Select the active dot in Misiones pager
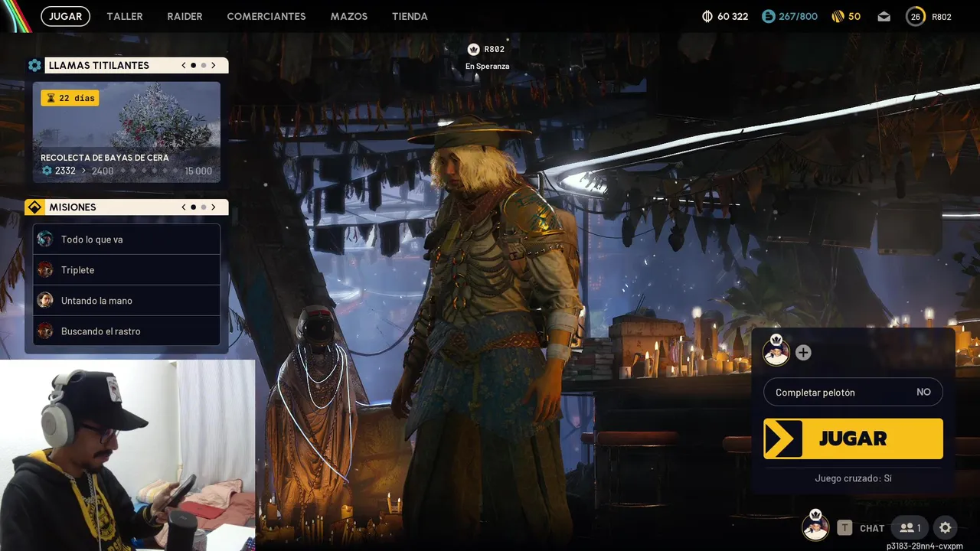The image size is (980, 551). (x=194, y=207)
